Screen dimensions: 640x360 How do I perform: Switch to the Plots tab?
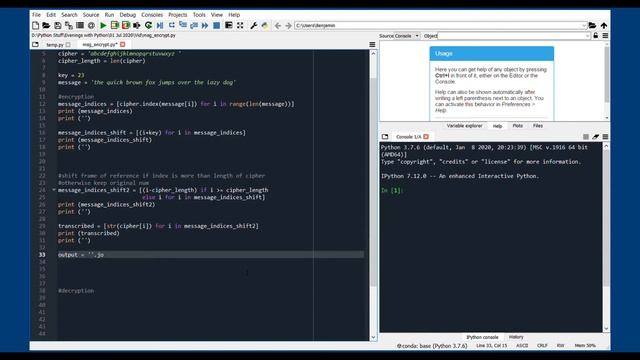click(x=518, y=126)
